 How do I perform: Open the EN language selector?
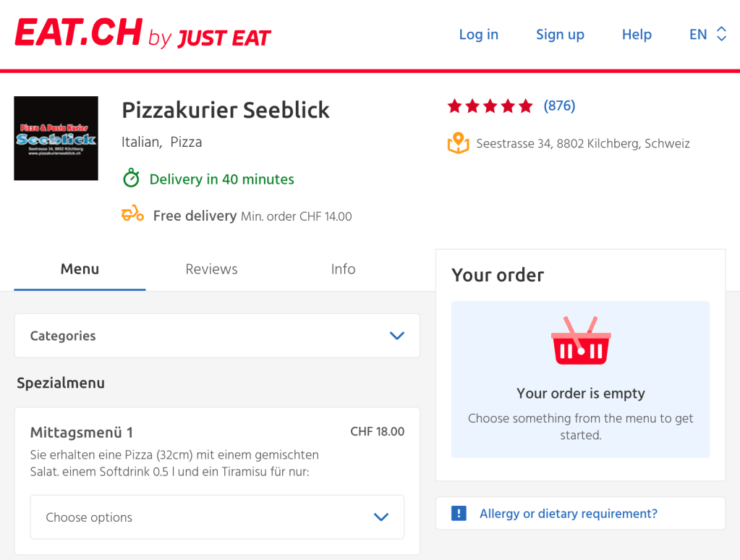(707, 34)
